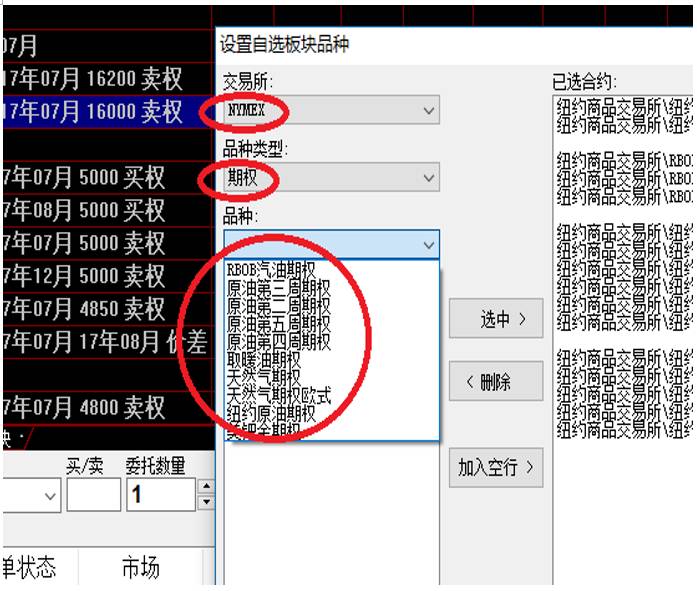The height and width of the screenshot is (591, 697).
Task: Click the 选中 > button
Action: click(x=496, y=319)
